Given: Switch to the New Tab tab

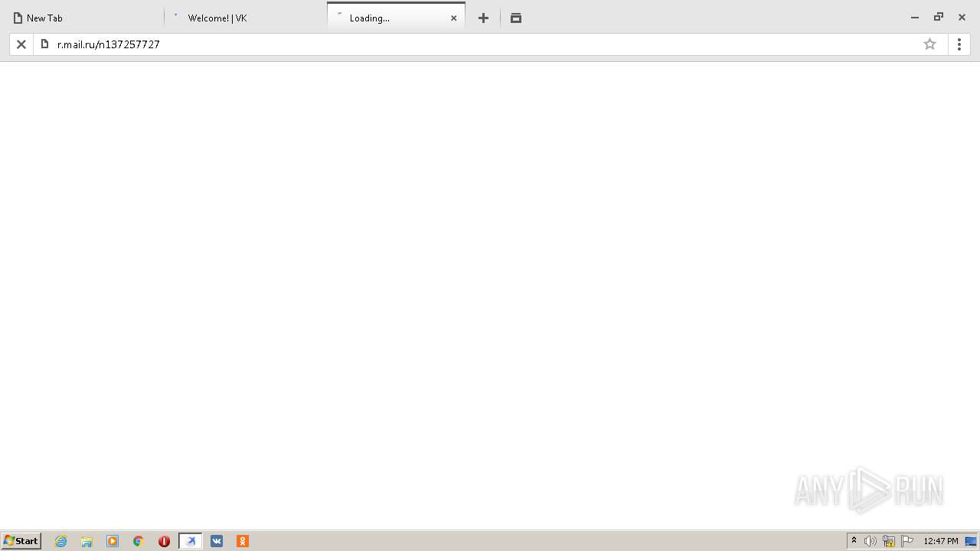Looking at the screenshot, I should pyautogui.click(x=81, y=18).
